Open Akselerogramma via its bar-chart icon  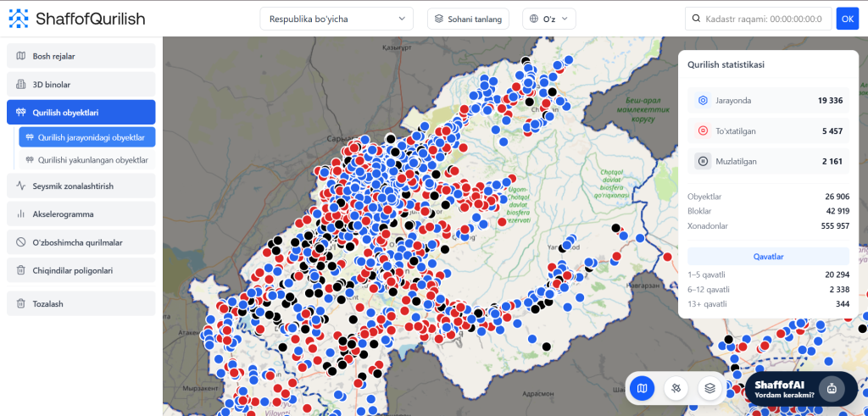coord(20,214)
